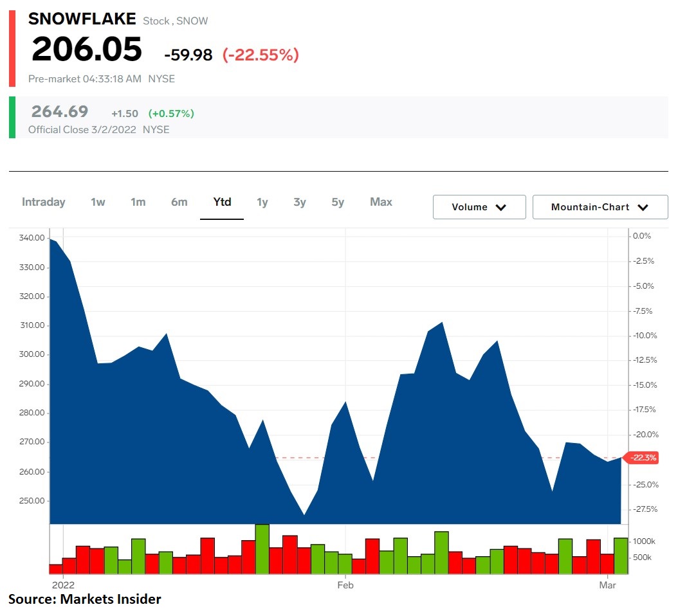Click the 340.00 price axis label
The height and width of the screenshot is (616, 687).
click(32, 238)
